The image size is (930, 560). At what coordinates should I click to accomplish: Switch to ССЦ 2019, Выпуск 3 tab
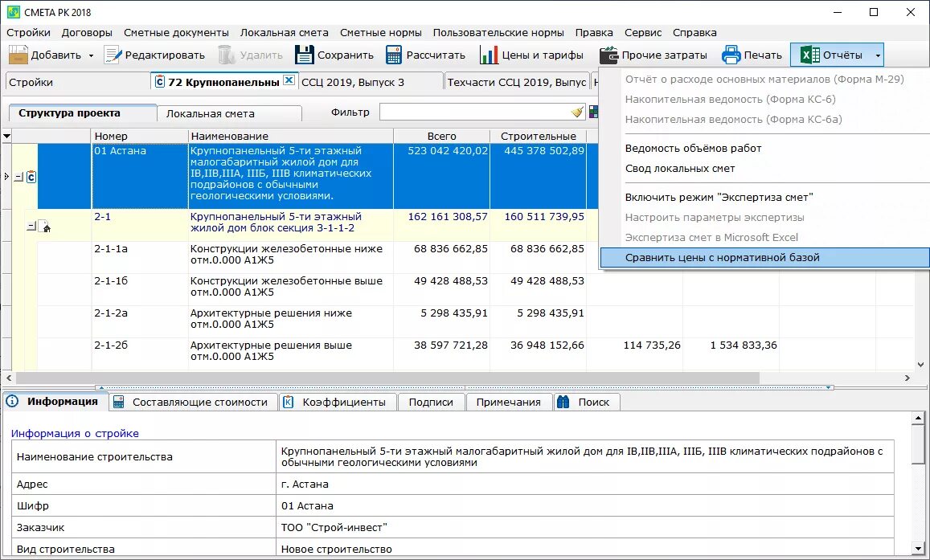370,83
